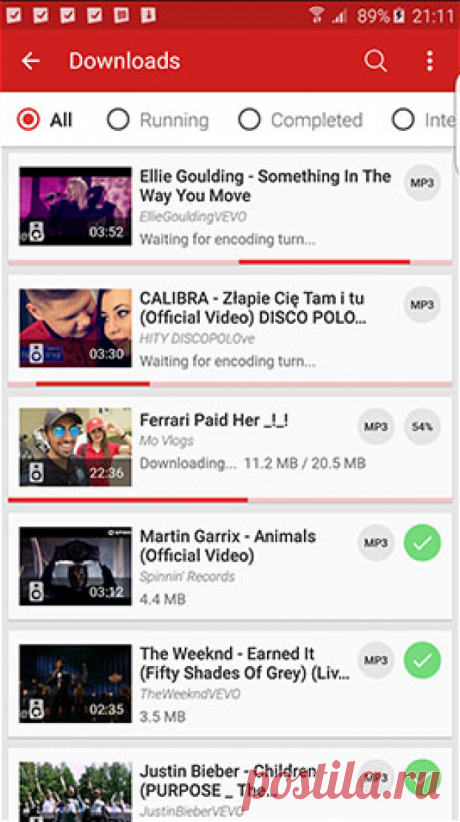Select the Running filter radio button
Image resolution: width=460 pixels, height=822 pixels.
[x=118, y=120]
